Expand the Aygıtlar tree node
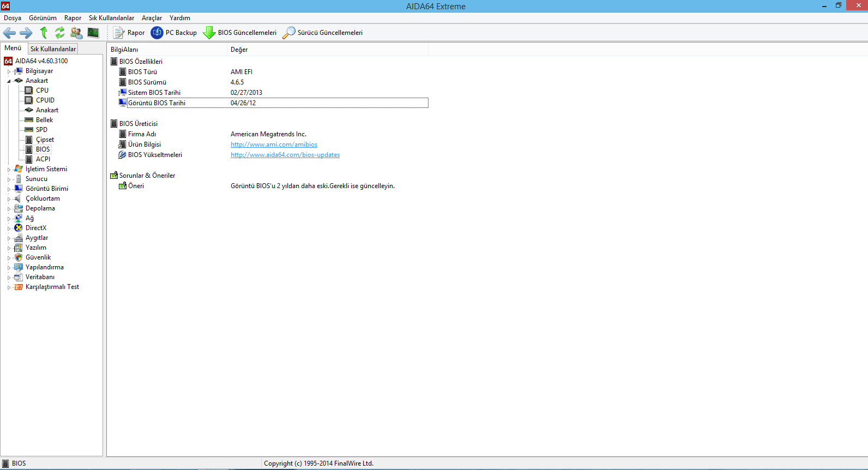The height and width of the screenshot is (470, 868). point(9,238)
